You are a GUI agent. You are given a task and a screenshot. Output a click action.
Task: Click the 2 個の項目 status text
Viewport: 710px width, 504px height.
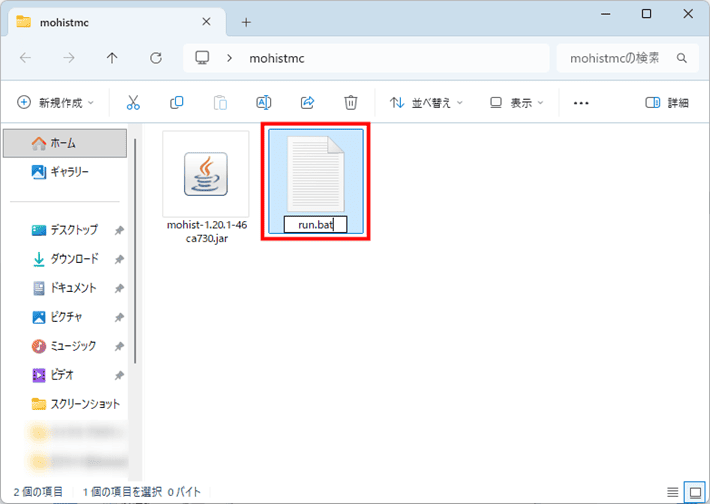pyautogui.click(x=38, y=492)
